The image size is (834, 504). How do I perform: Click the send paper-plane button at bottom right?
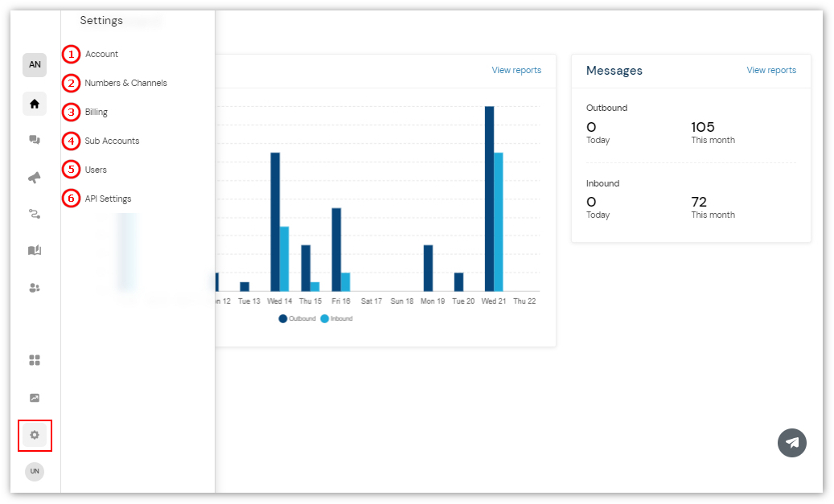tap(792, 443)
